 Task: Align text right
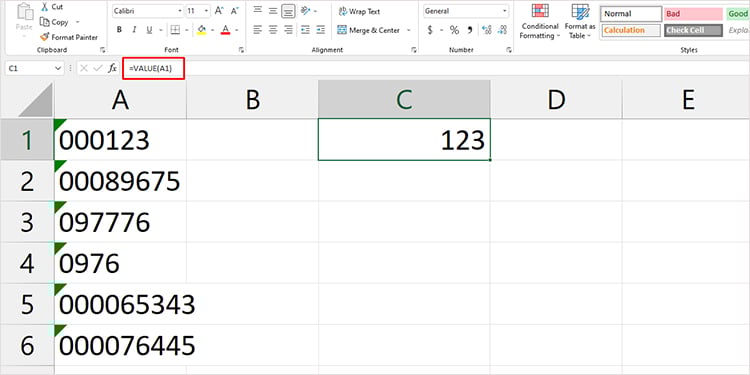tap(288, 30)
